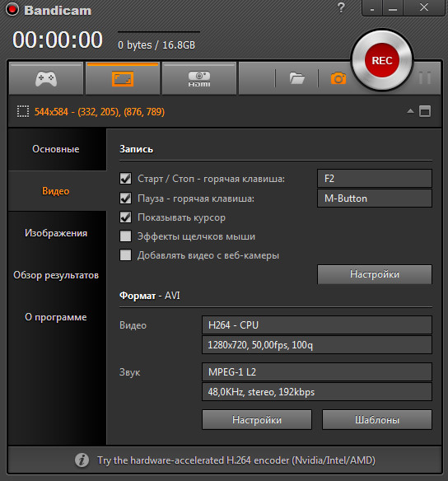
Task: Toggle the full-window target icon
Action: [425, 111]
